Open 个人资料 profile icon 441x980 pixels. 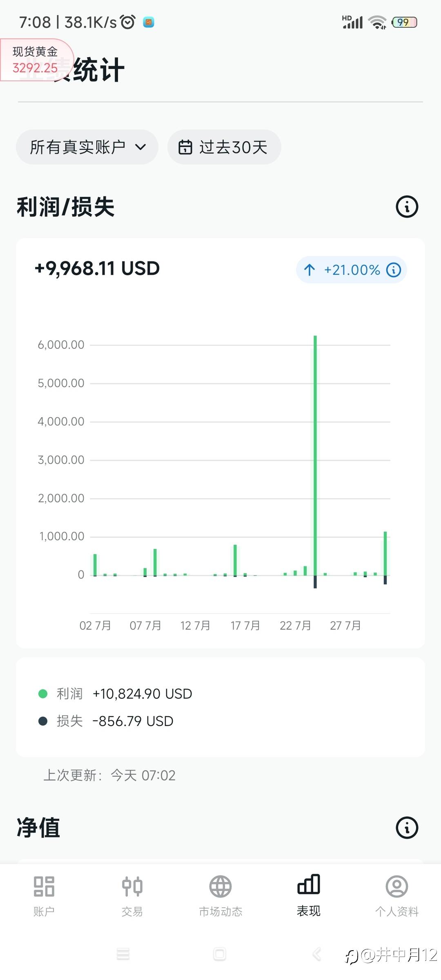click(397, 886)
